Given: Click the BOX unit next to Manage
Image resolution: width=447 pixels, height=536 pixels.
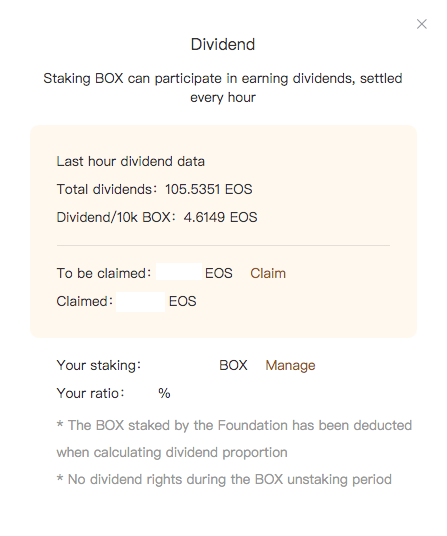Looking at the screenshot, I should point(233,365).
